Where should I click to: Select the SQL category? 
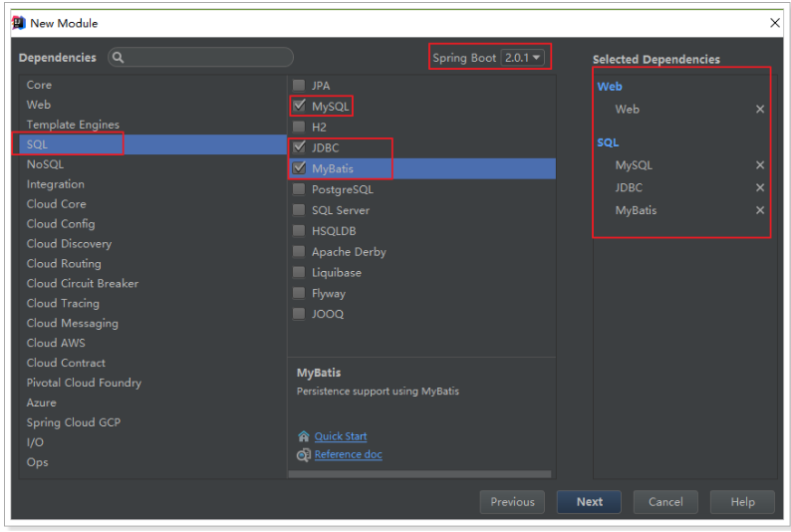click(153, 144)
